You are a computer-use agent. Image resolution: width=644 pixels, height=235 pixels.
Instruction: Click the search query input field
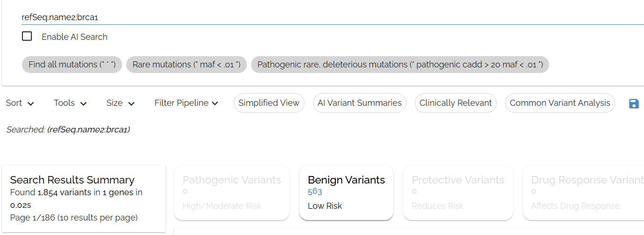pos(327,17)
